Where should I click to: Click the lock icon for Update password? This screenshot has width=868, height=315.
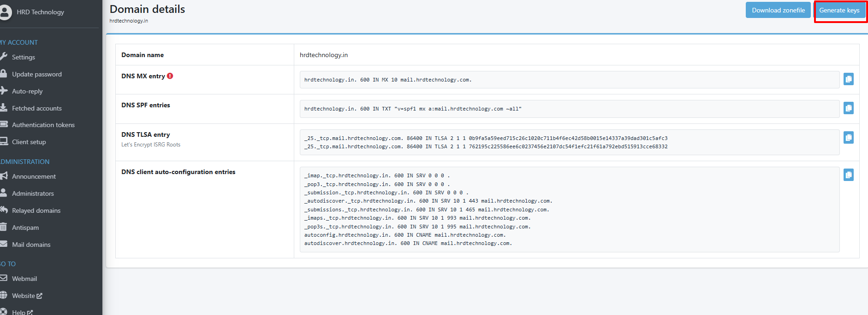point(4,74)
